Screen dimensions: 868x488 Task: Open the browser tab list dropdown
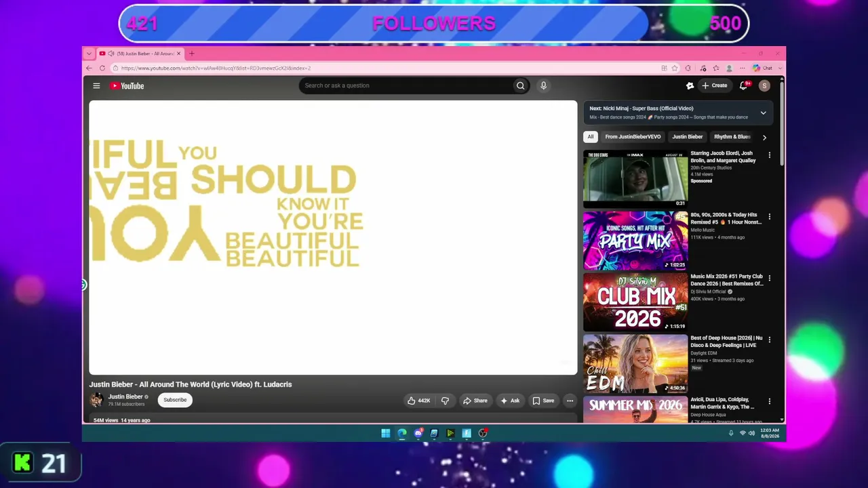tap(88, 54)
